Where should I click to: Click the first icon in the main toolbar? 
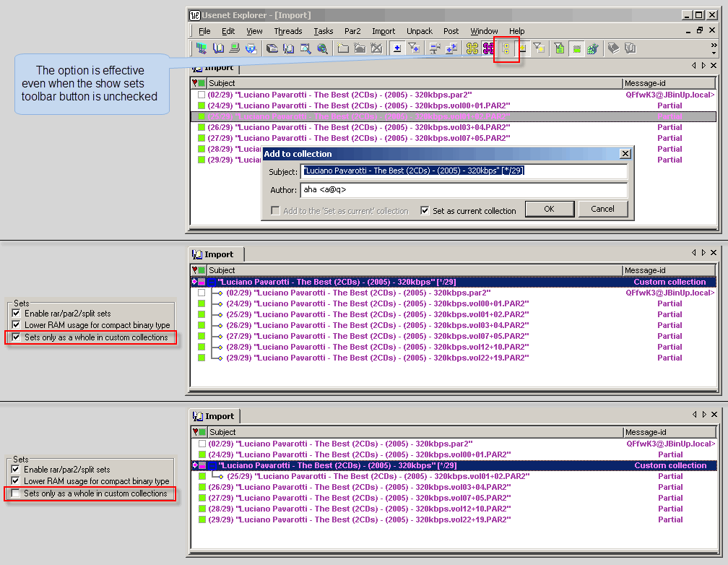click(201, 48)
